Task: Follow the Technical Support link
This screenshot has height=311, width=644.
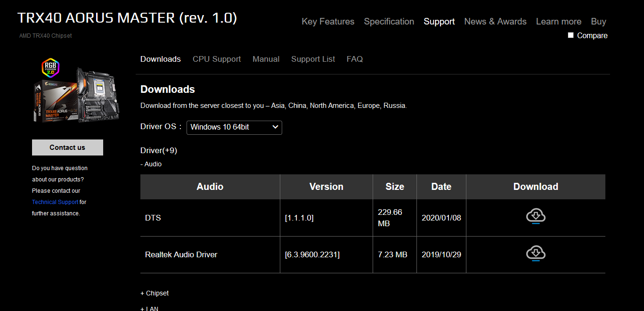Action: tap(55, 202)
